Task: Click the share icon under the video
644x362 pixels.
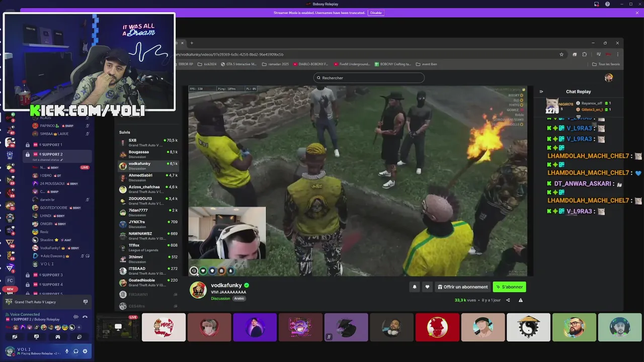Action: (x=508, y=300)
